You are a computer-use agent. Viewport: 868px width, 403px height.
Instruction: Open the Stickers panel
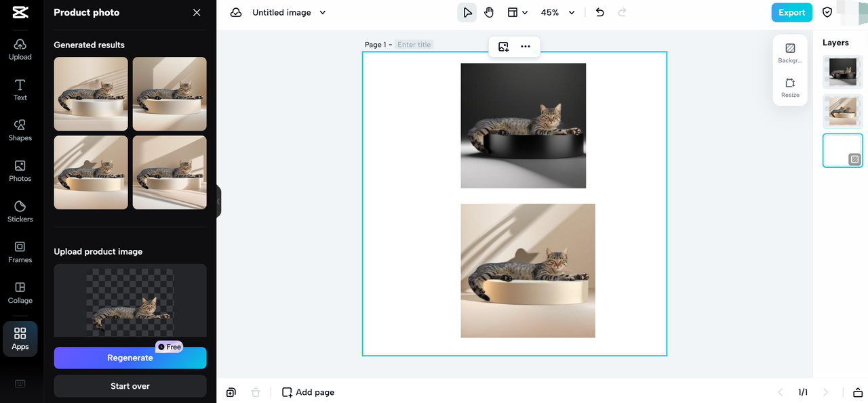[20, 212]
